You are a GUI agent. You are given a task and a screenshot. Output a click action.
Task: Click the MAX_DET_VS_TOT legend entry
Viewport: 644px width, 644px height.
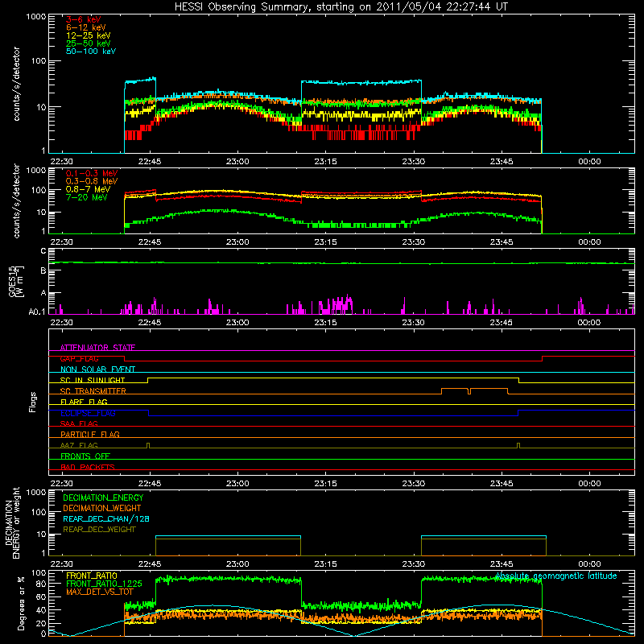(x=100, y=592)
